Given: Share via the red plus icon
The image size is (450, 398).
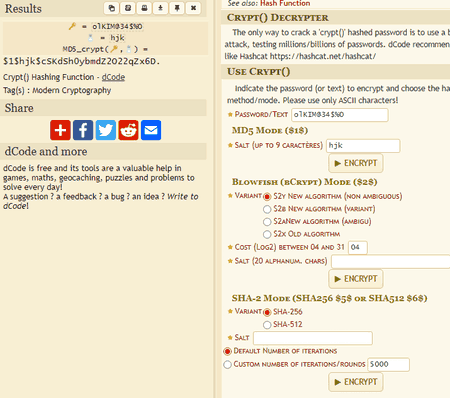Looking at the screenshot, I should click(x=60, y=130).
